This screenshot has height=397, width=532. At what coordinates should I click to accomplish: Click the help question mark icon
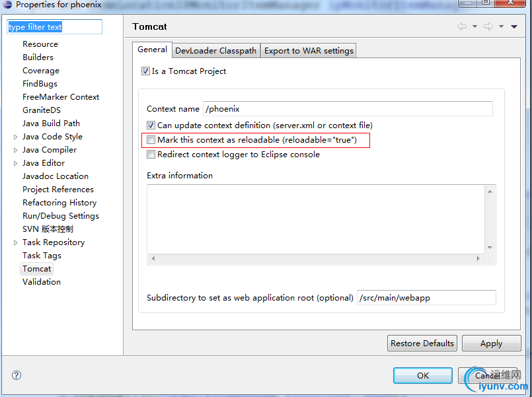click(x=17, y=375)
